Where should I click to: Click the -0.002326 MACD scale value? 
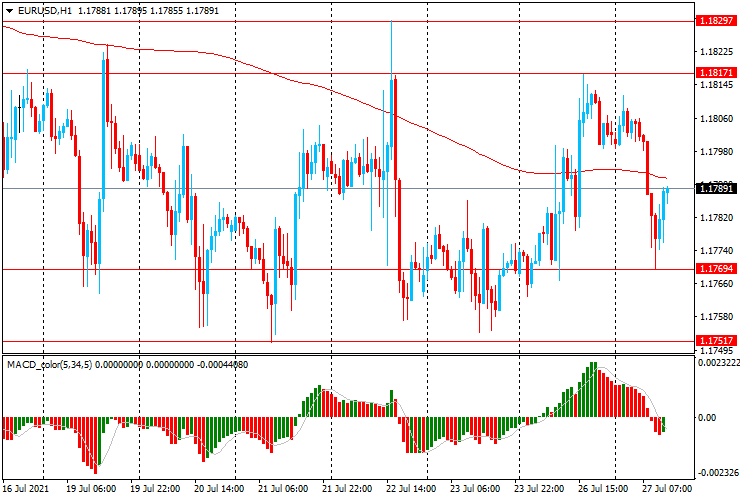(717, 473)
